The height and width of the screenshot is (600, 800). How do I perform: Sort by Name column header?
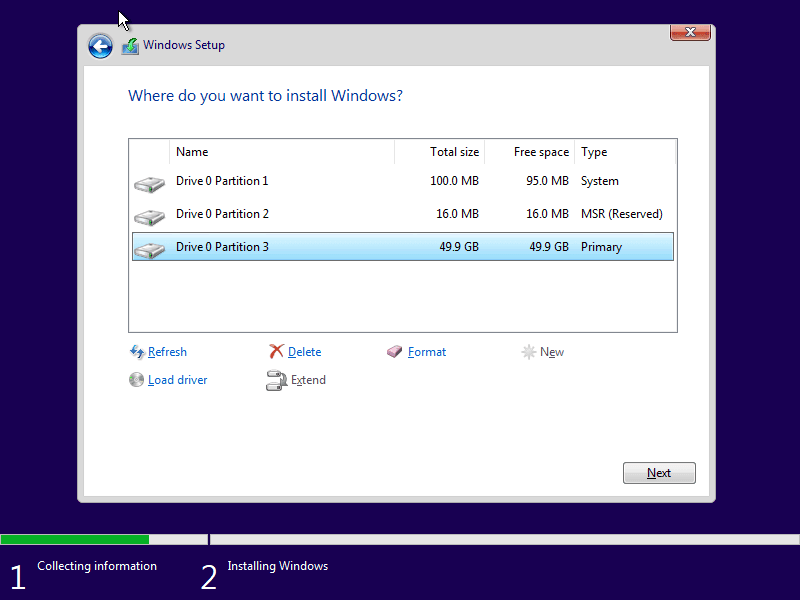tap(282, 152)
